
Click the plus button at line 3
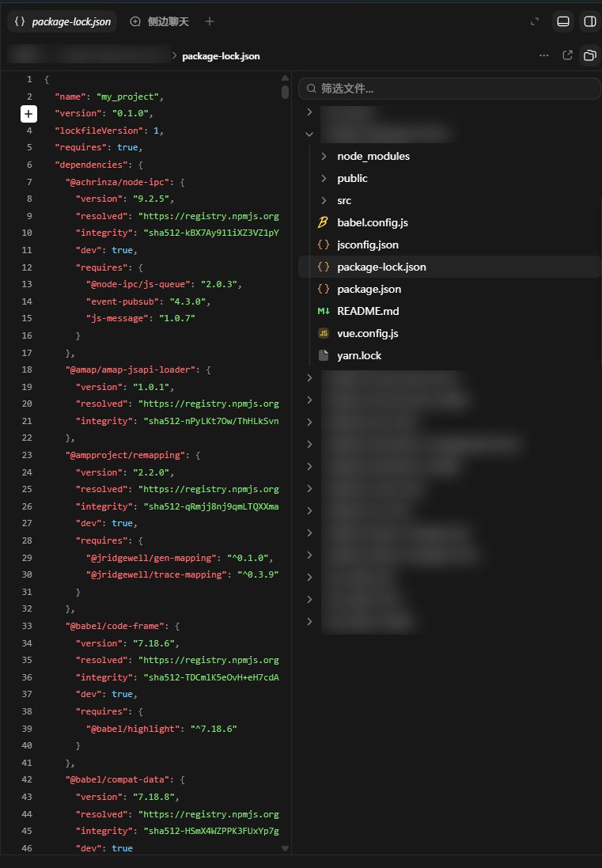[28, 114]
